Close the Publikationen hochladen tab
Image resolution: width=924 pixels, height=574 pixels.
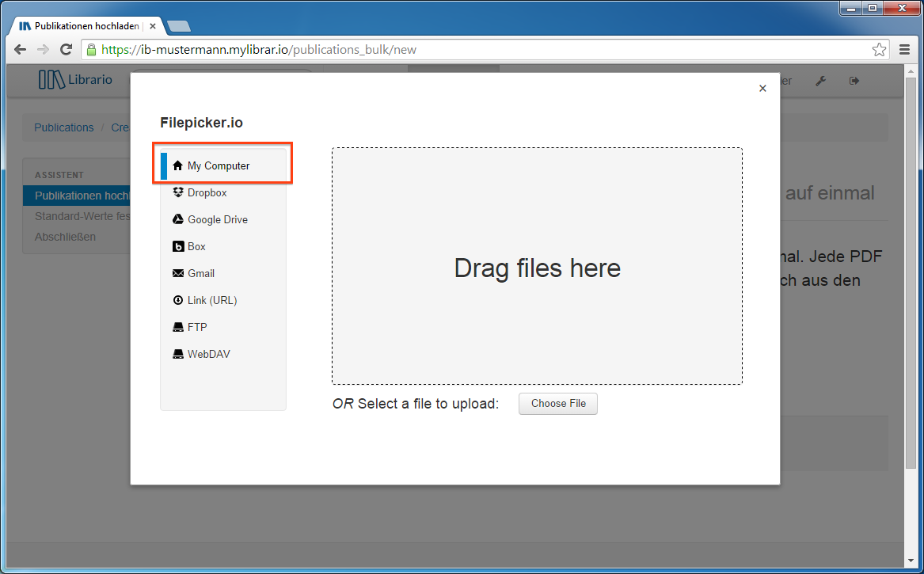(x=153, y=26)
